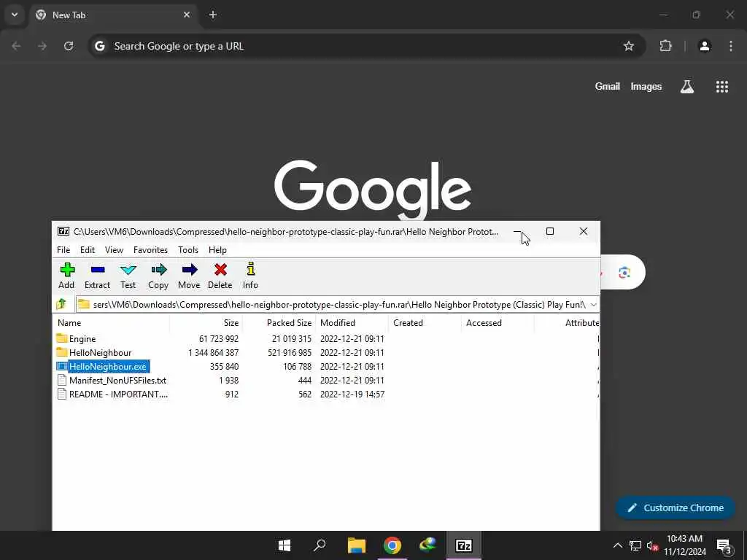Open the Internet Download Manager taskbar icon
Screen dimensions: 747x560
[427, 545]
